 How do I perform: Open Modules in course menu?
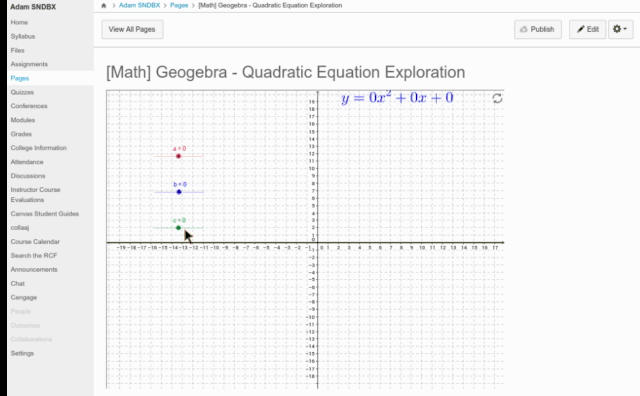coord(23,120)
